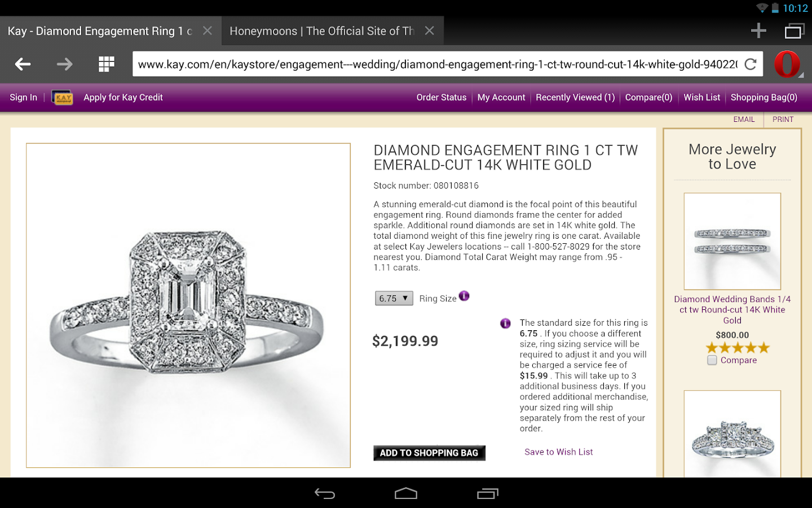The height and width of the screenshot is (508, 812).
Task: Open the Diamond Wedding Bands ring thumbnail
Action: 732,242
